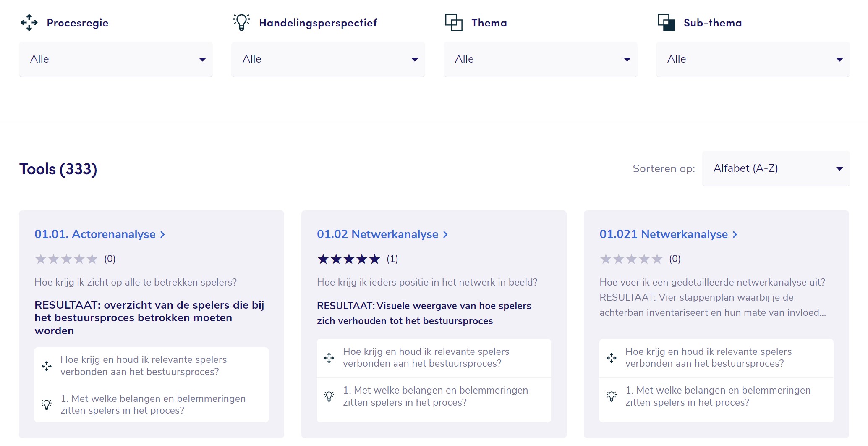Click arrows icon in Actorenanalyse card

47,366
